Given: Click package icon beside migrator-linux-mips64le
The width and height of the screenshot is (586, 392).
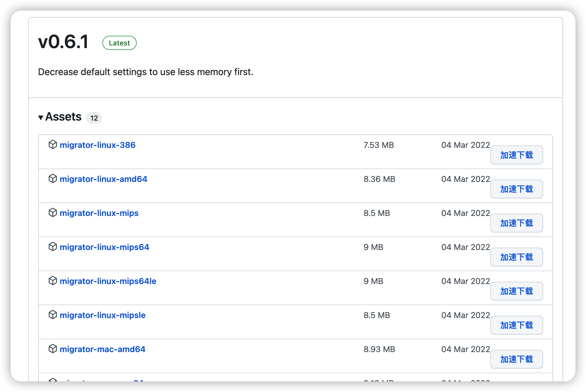Looking at the screenshot, I should coord(52,281).
